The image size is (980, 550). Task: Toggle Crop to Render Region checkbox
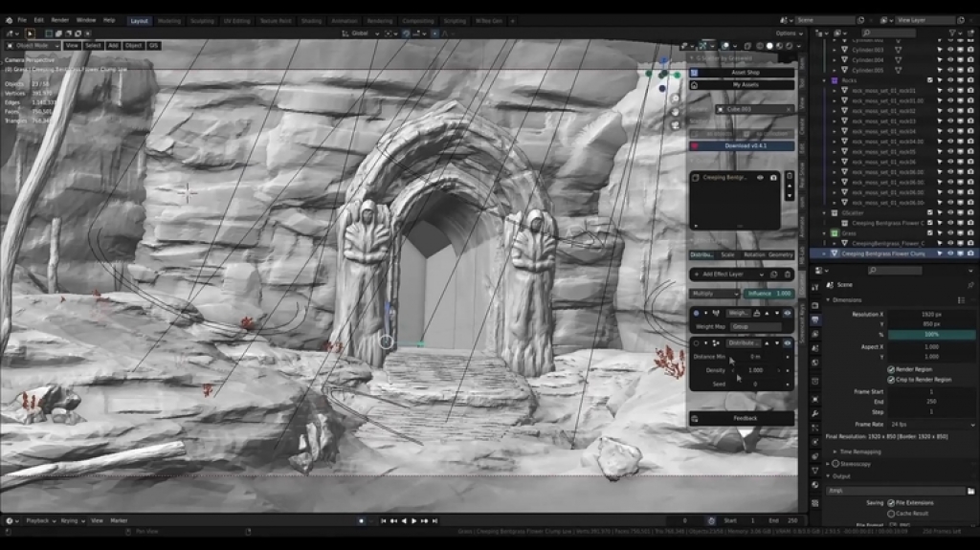(891, 380)
